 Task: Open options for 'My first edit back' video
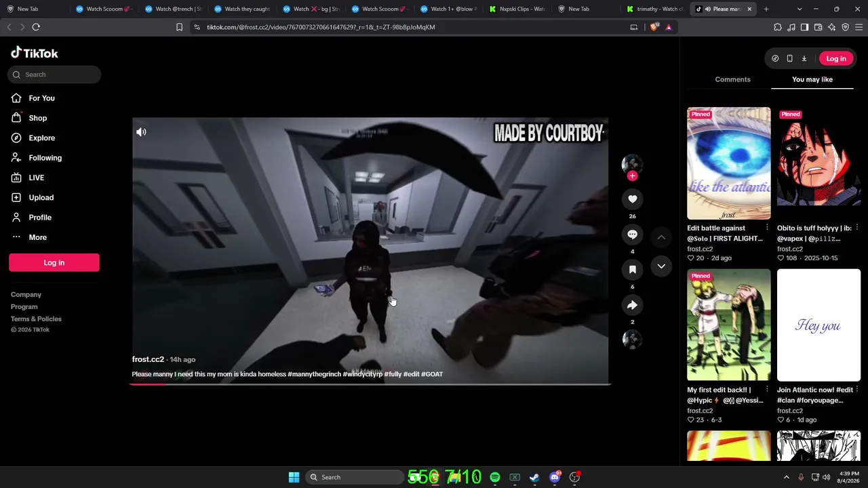767,390
